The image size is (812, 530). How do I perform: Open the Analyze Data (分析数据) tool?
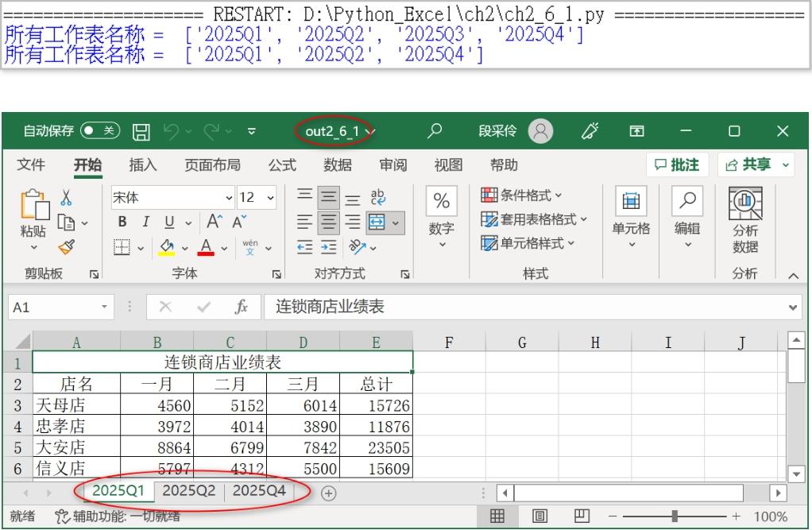tap(744, 220)
